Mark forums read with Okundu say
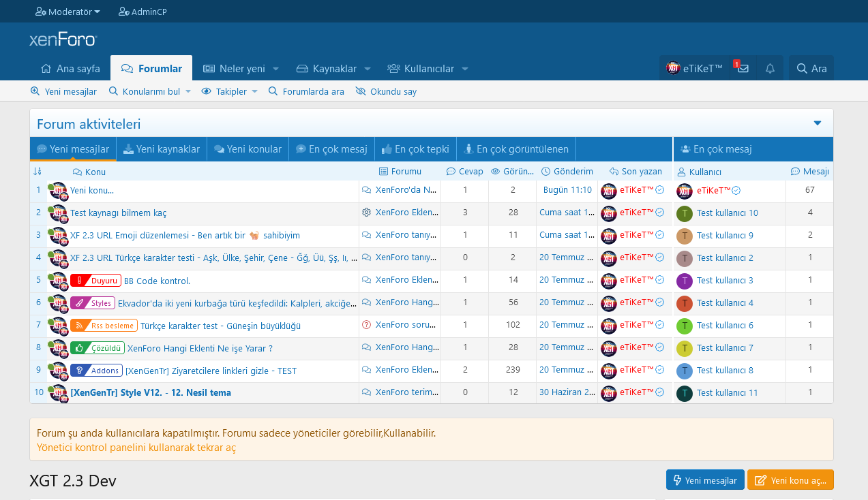The image size is (868, 500). pos(386,91)
